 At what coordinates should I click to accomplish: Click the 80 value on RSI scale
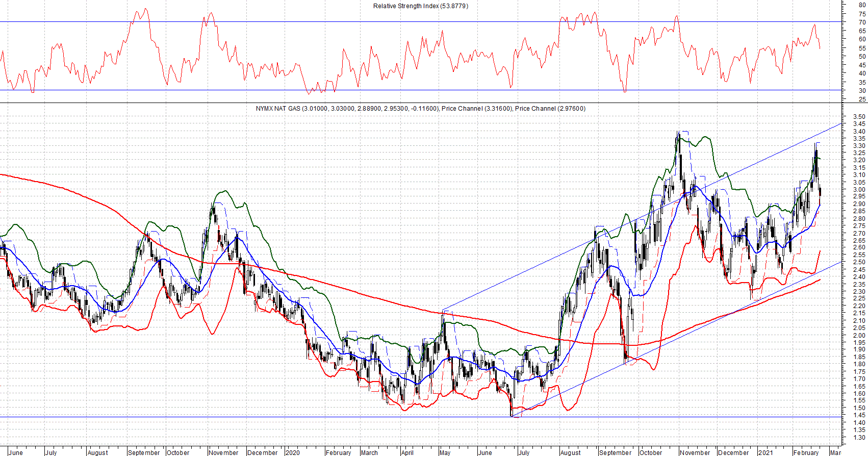pos(862,5)
